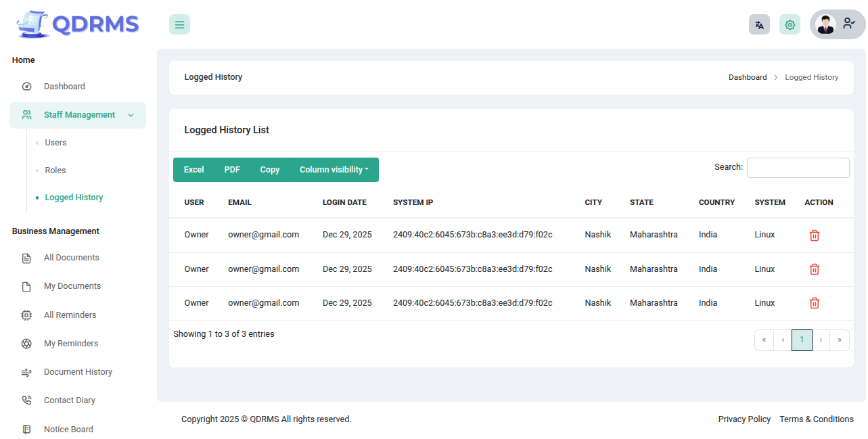Image resolution: width=868 pixels, height=439 pixels.
Task: Click the QDRMS logo
Action: (78, 24)
